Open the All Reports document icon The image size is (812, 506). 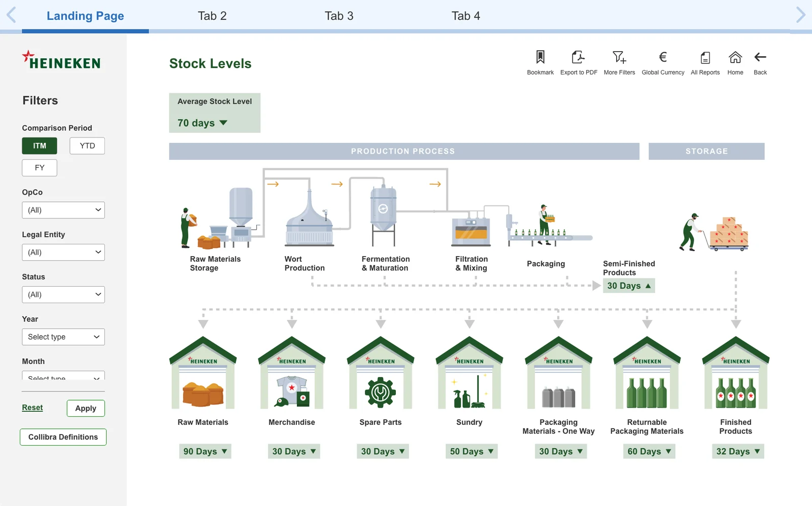point(705,57)
